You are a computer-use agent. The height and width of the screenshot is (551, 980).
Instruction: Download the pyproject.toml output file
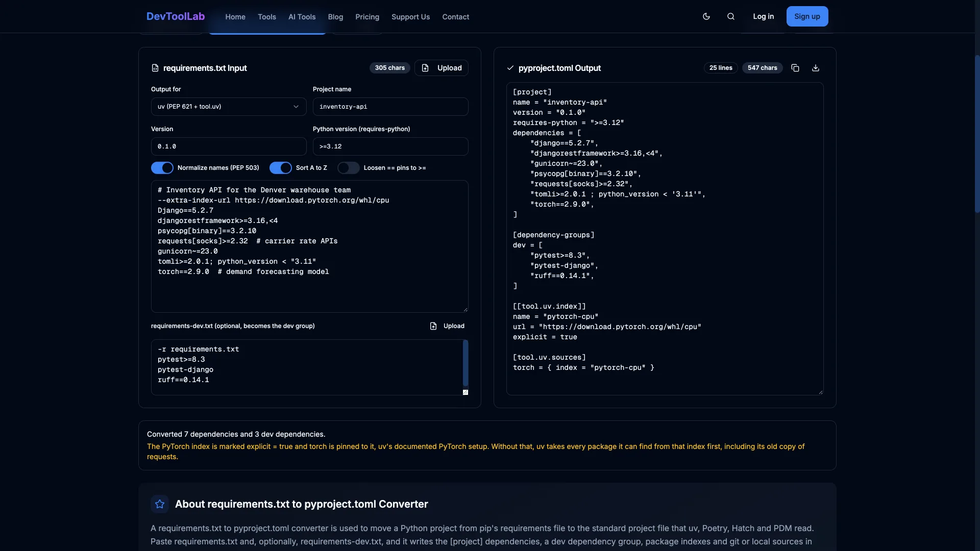816,68
